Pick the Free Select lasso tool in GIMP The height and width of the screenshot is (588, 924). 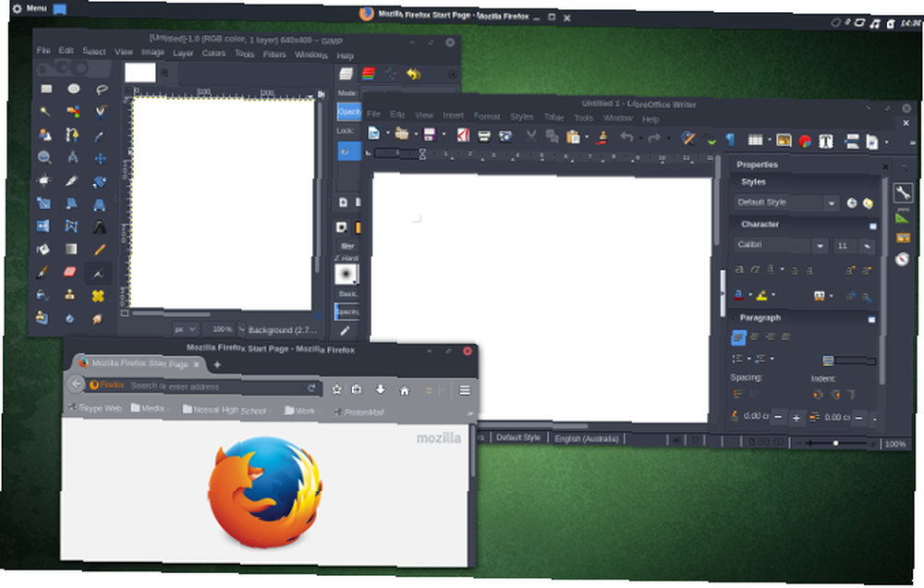[102, 90]
